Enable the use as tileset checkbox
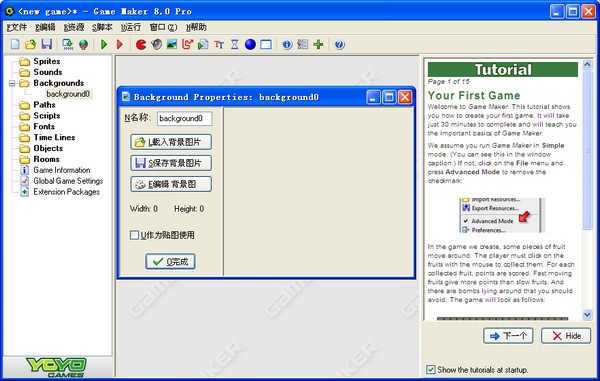 click(x=134, y=235)
